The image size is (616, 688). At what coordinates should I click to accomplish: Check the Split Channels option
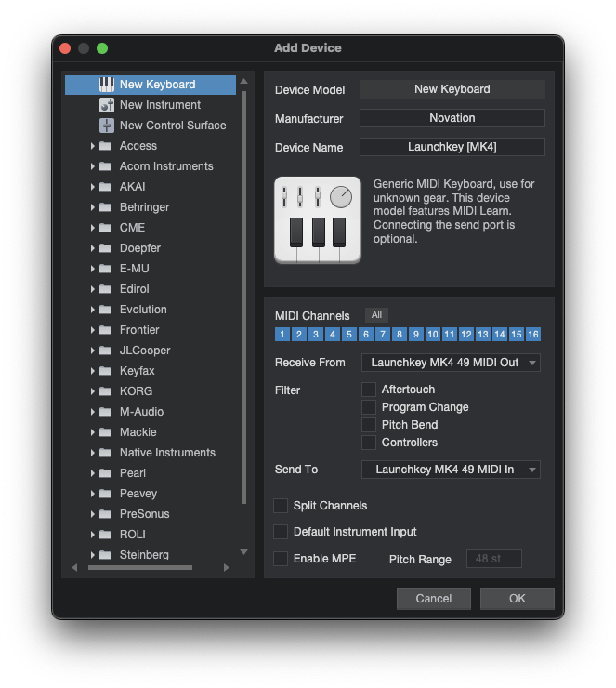(x=281, y=506)
